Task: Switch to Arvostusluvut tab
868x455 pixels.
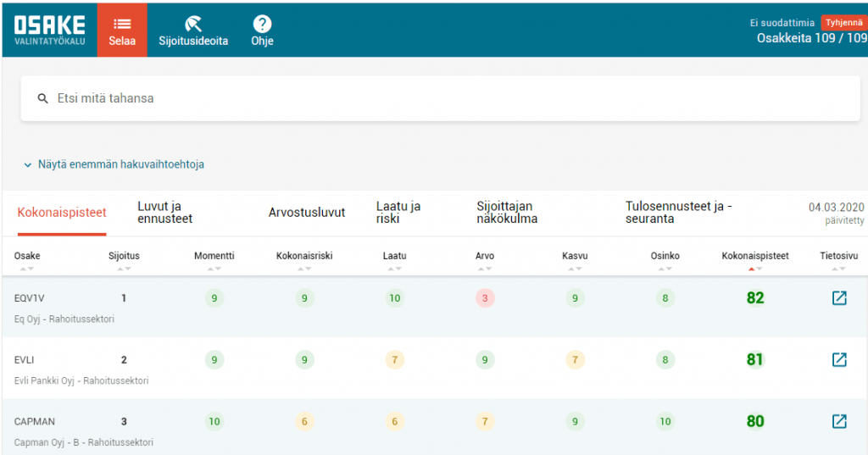Action: (x=307, y=213)
